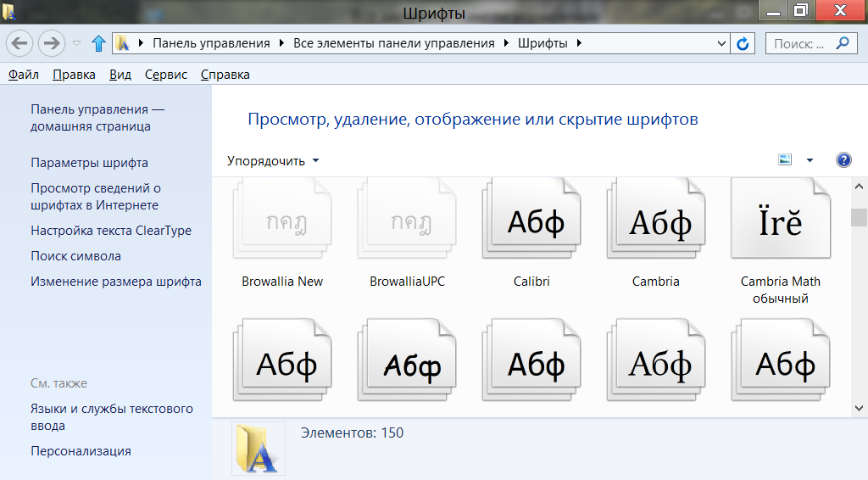868x480 pixels.
Task: Click 'Элементов: 150' status text
Action: click(352, 433)
